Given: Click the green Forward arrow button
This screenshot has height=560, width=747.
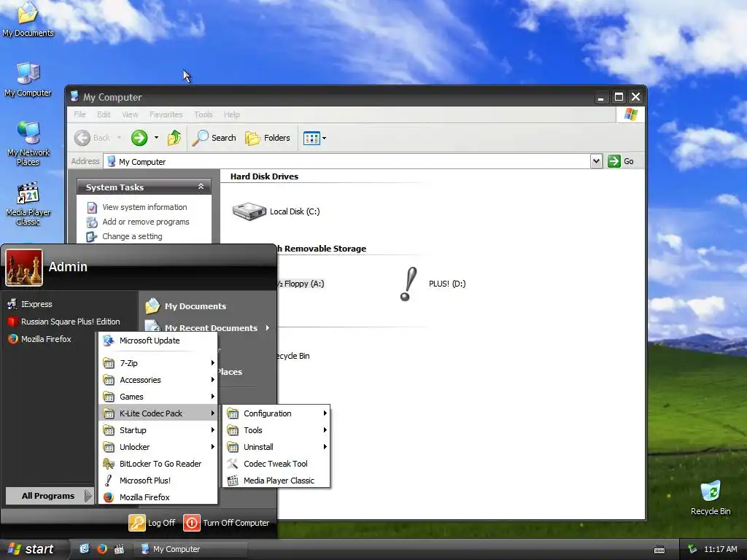Looking at the screenshot, I should 139,138.
